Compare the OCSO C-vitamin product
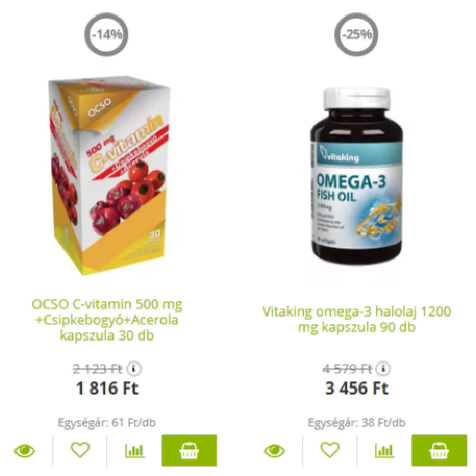The image size is (476, 476). 134,450
